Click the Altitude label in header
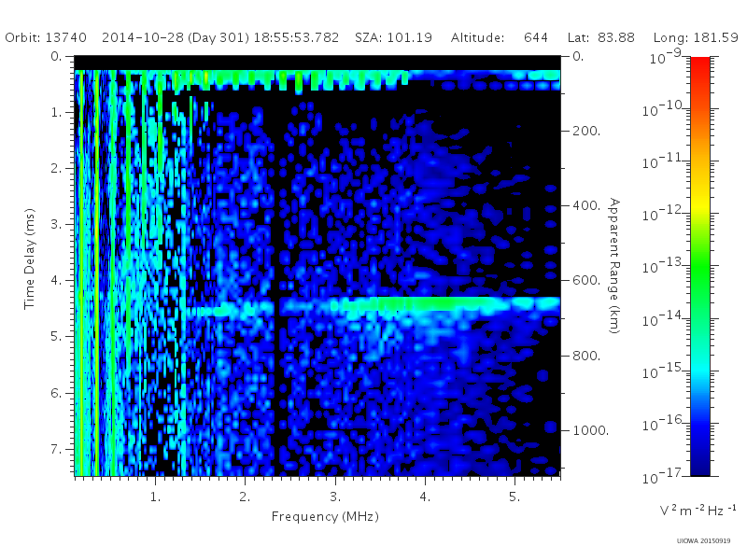 click(x=477, y=37)
